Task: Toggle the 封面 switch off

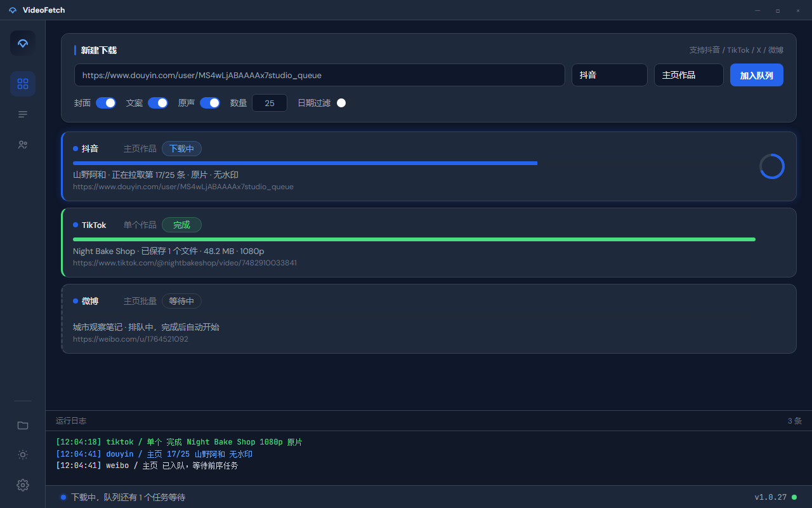Action: click(x=106, y=103)
